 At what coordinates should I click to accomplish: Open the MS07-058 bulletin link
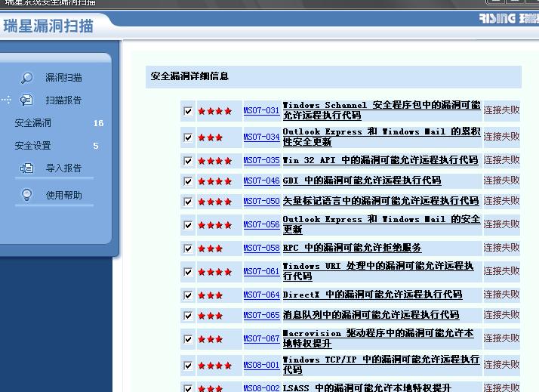[261, 248]
